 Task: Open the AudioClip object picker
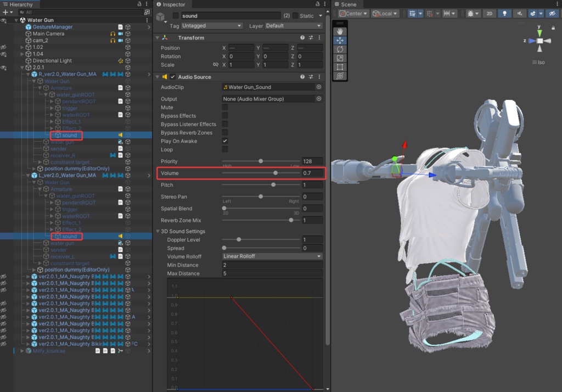pyautogui.click(x=319, y=87)
